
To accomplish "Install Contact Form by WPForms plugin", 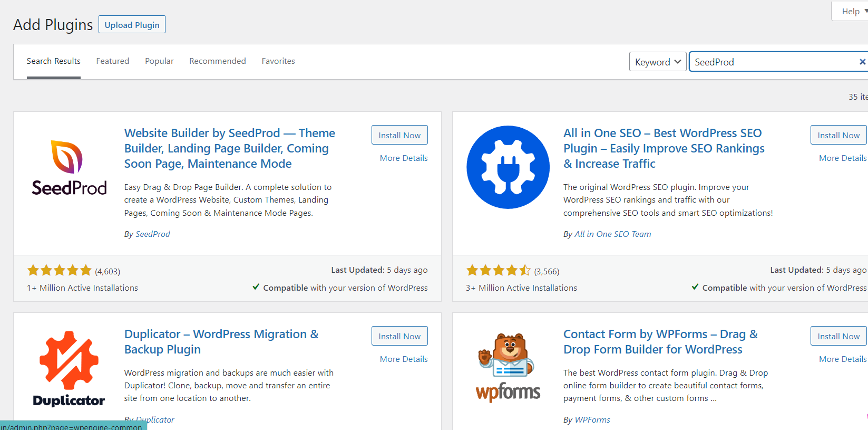I will point(838,336).
